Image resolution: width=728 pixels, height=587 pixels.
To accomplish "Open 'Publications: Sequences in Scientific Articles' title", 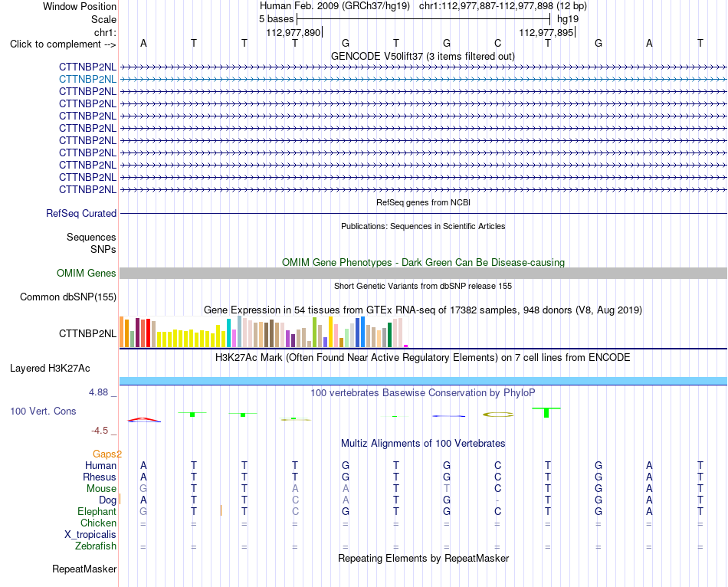I will pos(423,226).
